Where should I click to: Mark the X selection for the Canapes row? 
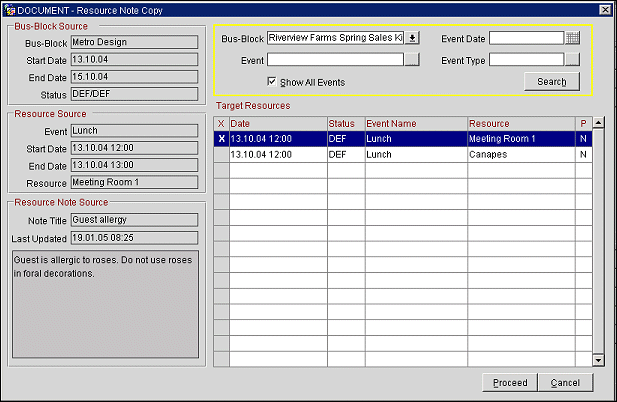(221, 155)
